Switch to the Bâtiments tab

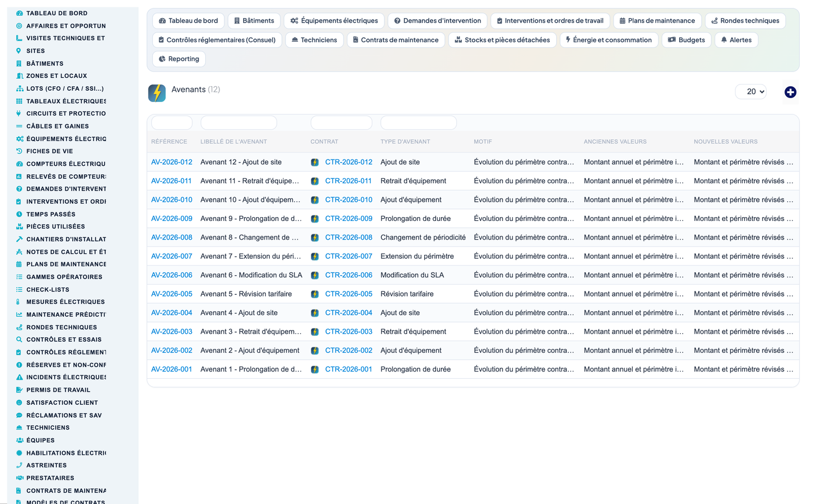click(x=254, y=21)
